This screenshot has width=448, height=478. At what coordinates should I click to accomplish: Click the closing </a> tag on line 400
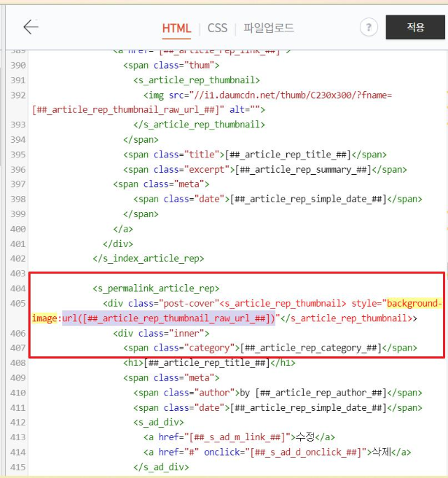123,229
